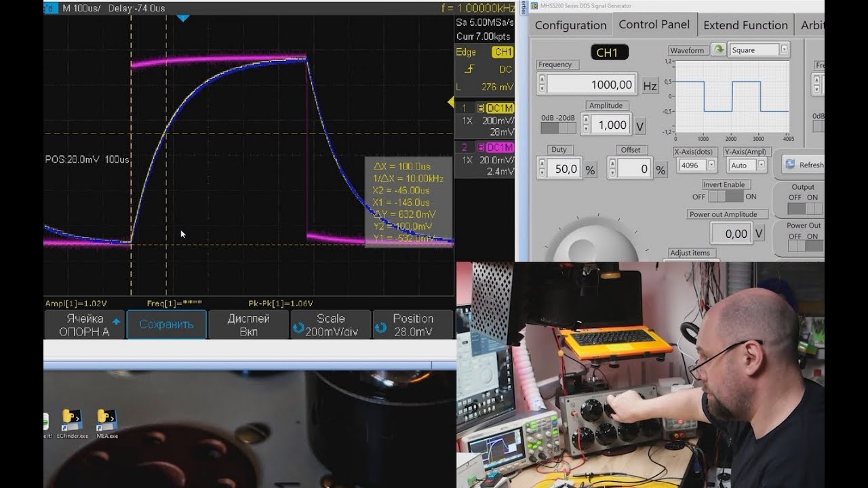Click the 'Freq[1]=****' measurement

coord(174,303)
